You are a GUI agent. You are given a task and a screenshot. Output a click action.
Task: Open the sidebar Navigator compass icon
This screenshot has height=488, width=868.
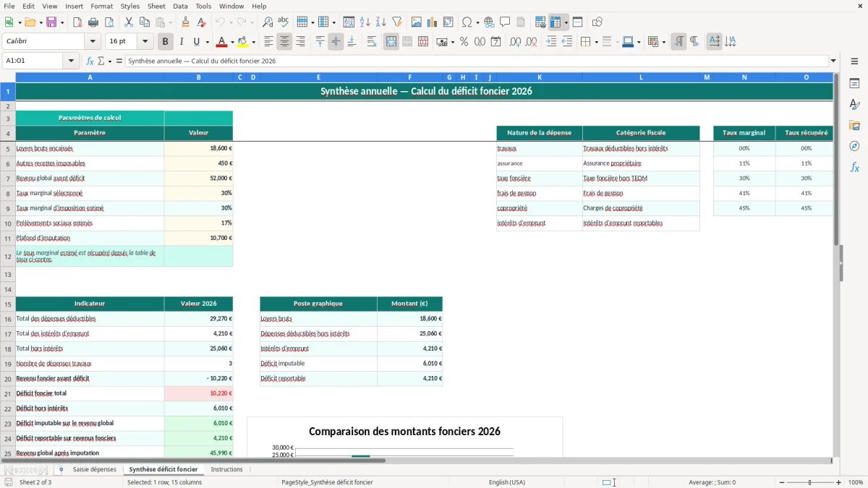click(854, 147)
